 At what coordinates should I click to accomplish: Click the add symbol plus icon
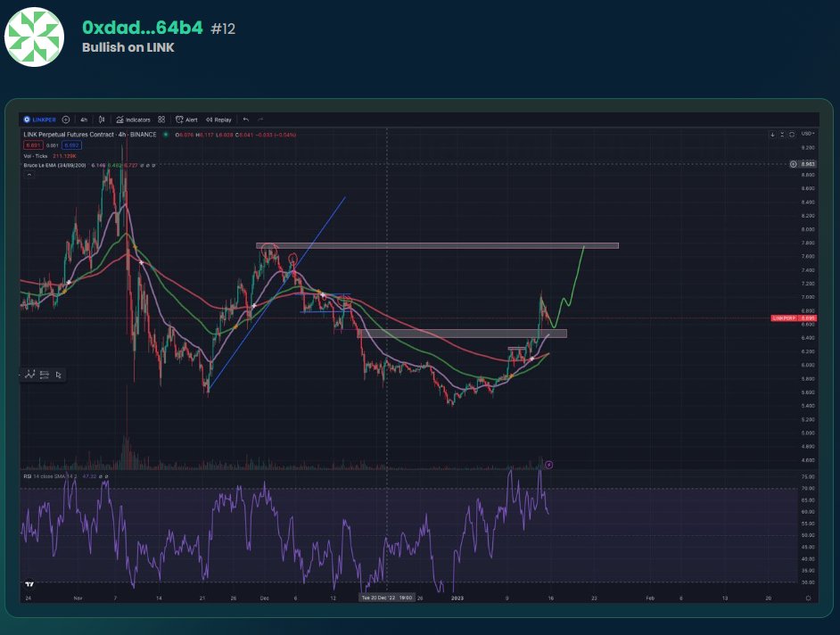(66, 120)
